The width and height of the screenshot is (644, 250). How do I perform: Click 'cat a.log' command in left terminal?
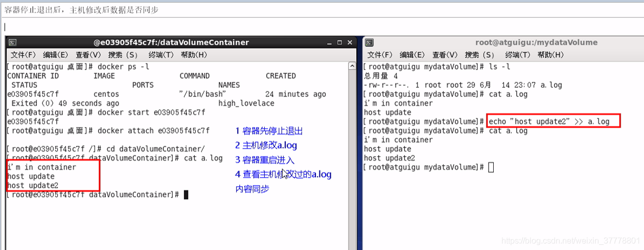point(203,158)
